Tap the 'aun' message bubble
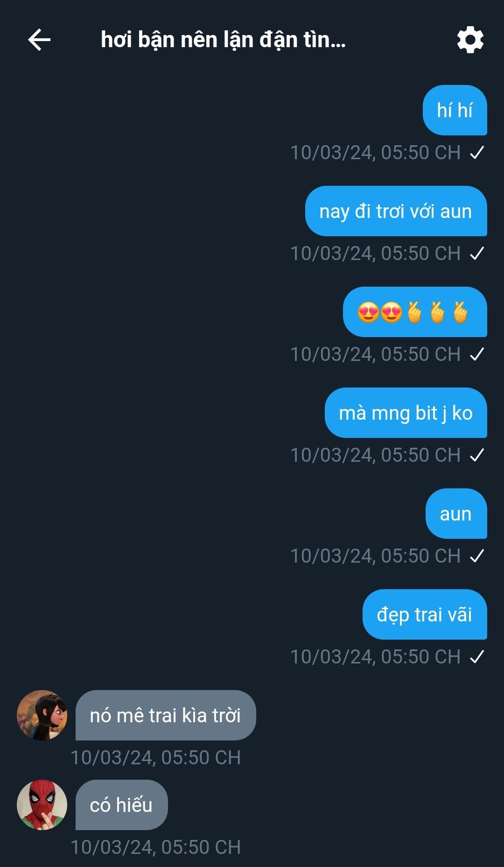 pyautogui.click(x=456, y=514)
